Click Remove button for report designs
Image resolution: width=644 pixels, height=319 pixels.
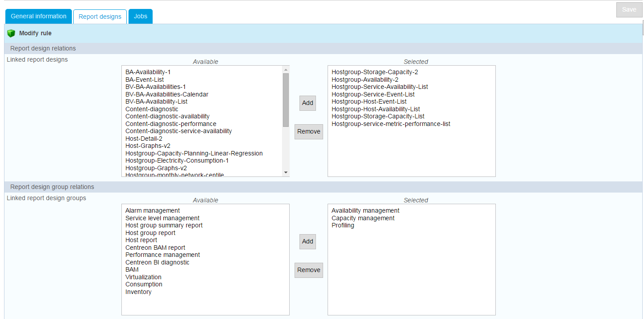[x=308, y=131]
